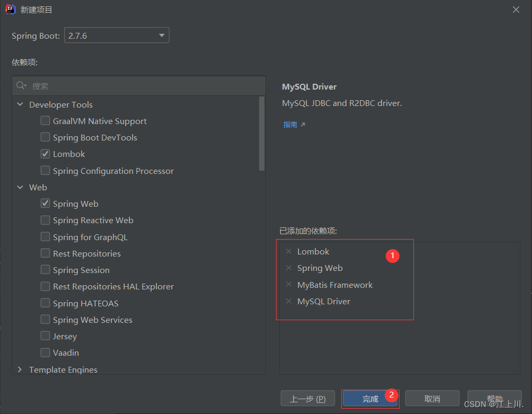The image size is (532, 414).
Task: Remove Lombok from added dependencies
Action: [289, 251]
